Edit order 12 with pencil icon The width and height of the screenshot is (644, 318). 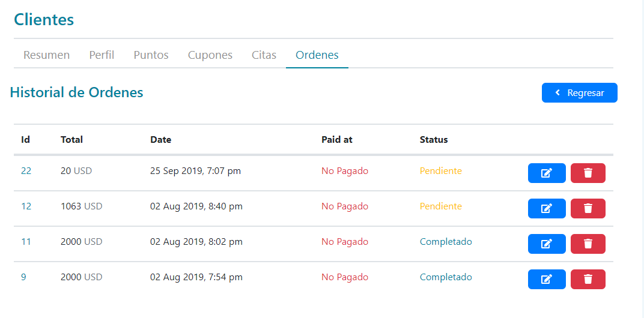547,208
